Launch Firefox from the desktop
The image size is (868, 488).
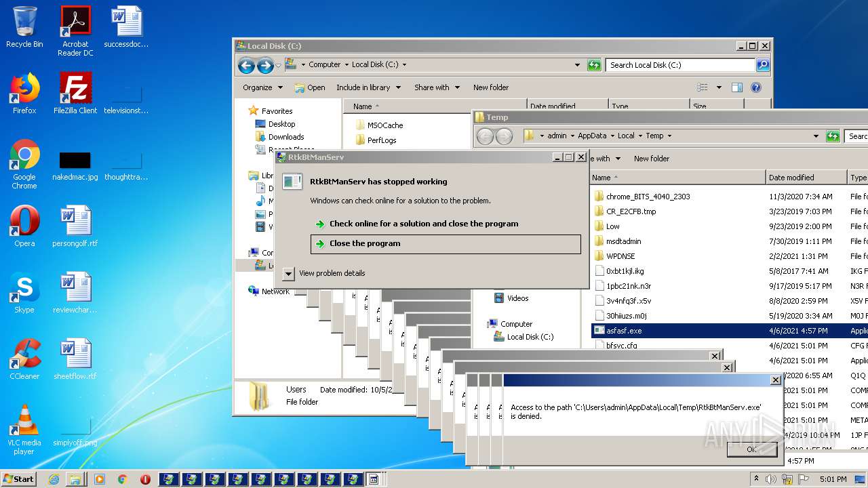24,94
